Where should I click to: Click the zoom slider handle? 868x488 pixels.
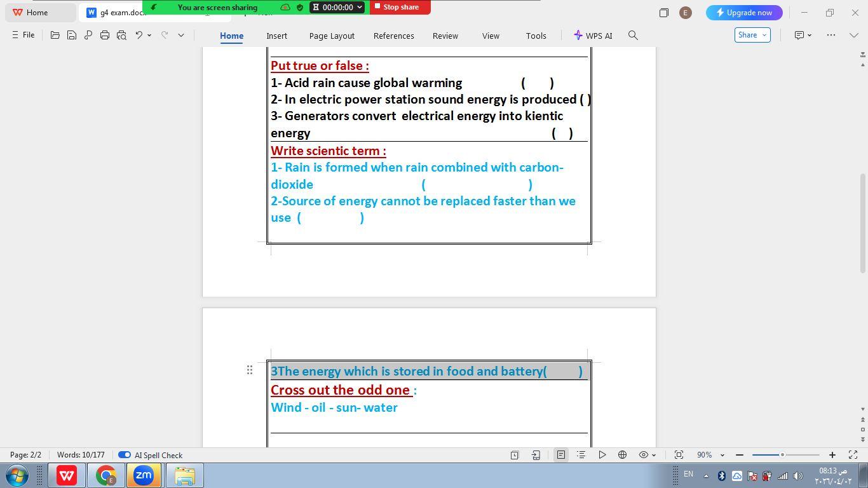pyautogui.click(x=782, y=455)
